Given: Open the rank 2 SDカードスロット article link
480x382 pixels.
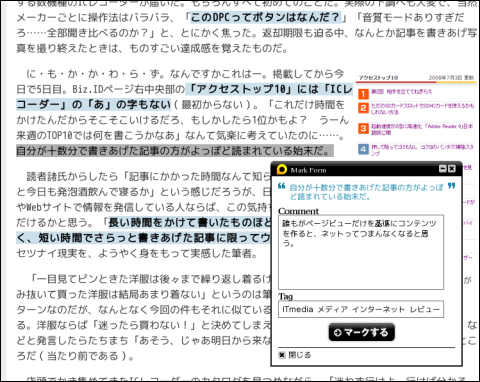Looking at the screenshot, I should [x=422, y=109].
